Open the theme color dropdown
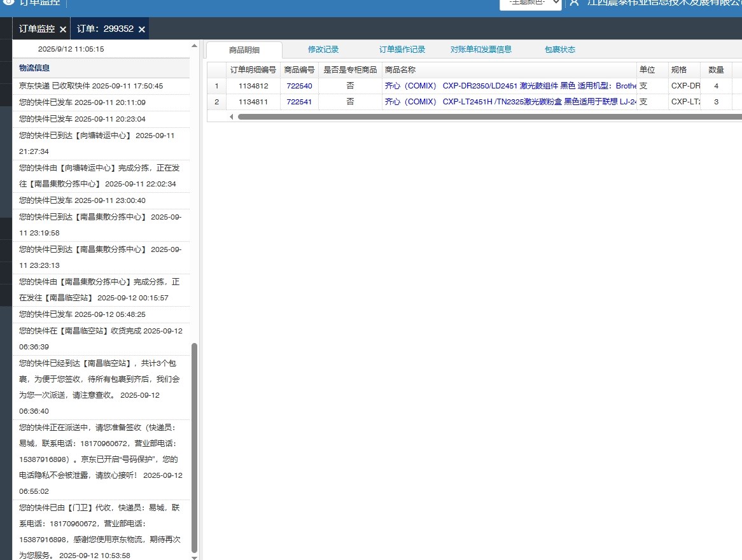Viewport: 742px width, 560px height. [530, 3]
